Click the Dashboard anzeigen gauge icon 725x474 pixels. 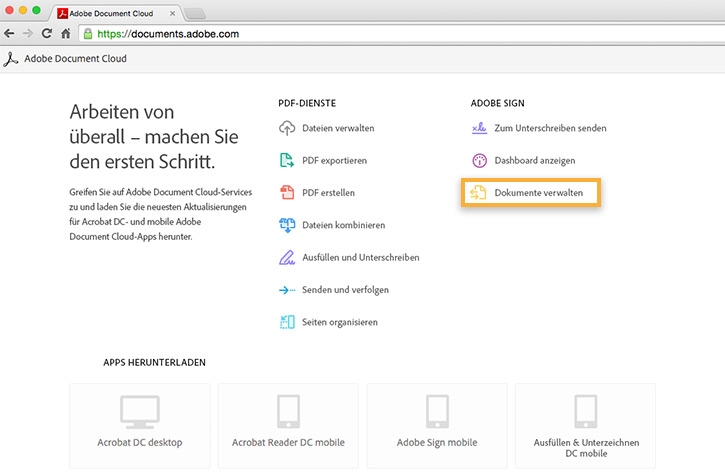[479, 160]
